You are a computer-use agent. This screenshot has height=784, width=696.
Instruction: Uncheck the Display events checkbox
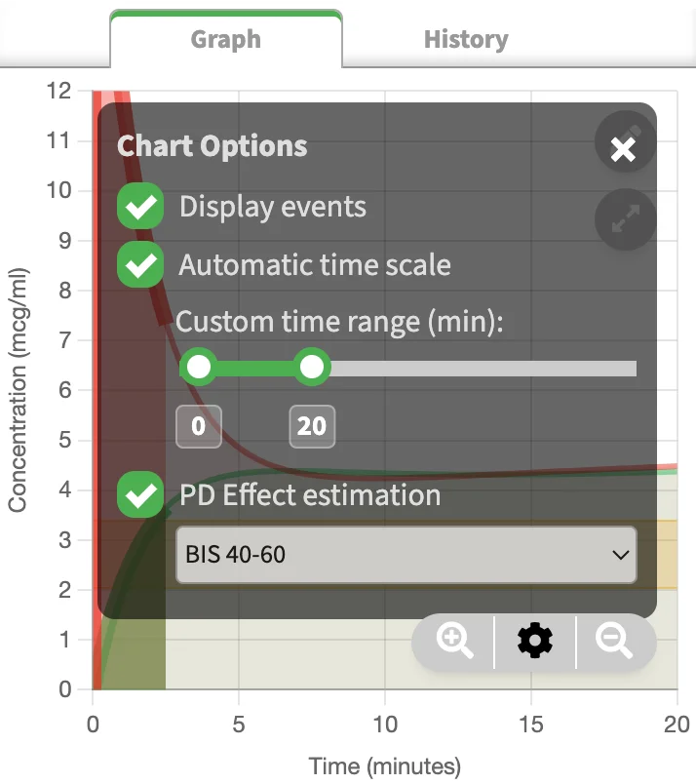coord(140,206)
